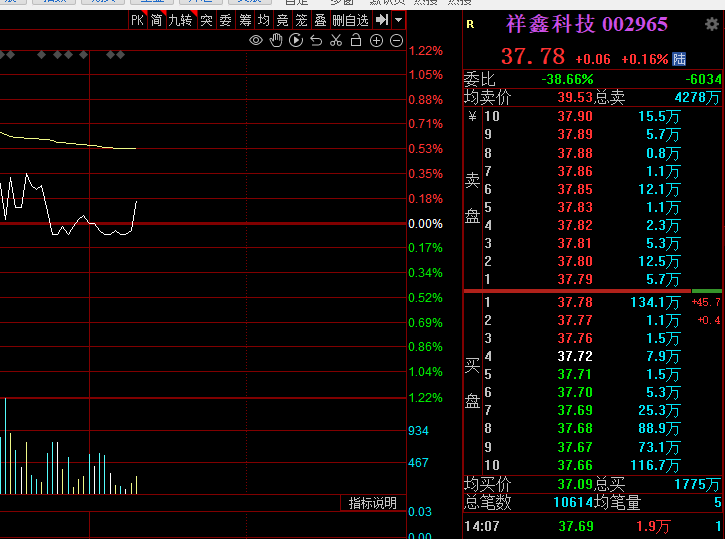Zoom in with the plus circle icon
The image size is (725, 539).
coord(376,41)
